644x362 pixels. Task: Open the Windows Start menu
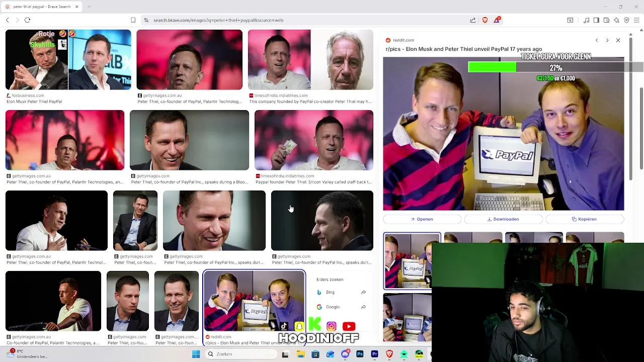coord(196,354)
